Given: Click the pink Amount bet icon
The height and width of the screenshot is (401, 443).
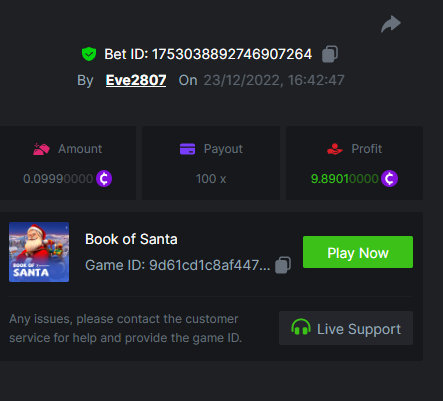Looking at the screenshot, I should coord(41,149).
